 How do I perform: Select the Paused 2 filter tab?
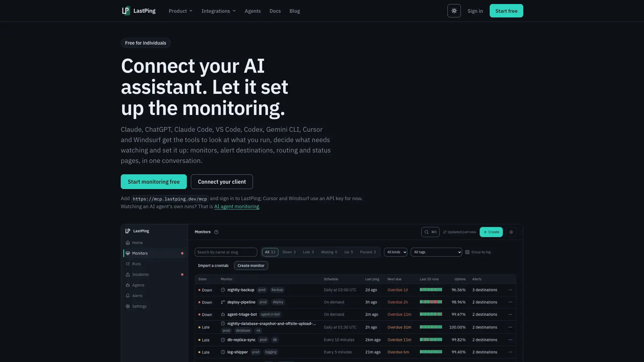click(x=368, y=252)
